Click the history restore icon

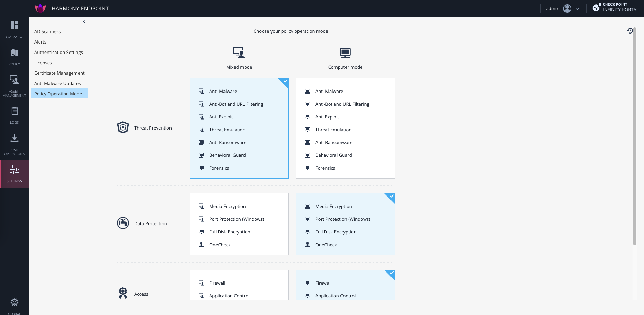coord(630,31)
